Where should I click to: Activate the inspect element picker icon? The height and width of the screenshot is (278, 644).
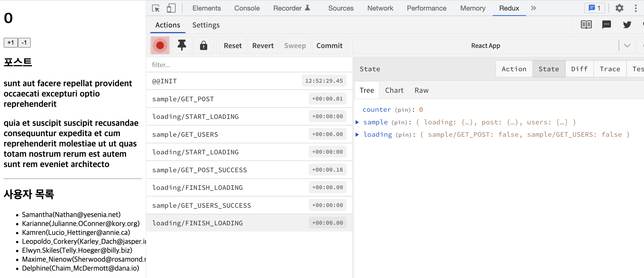tap(156, 8)
